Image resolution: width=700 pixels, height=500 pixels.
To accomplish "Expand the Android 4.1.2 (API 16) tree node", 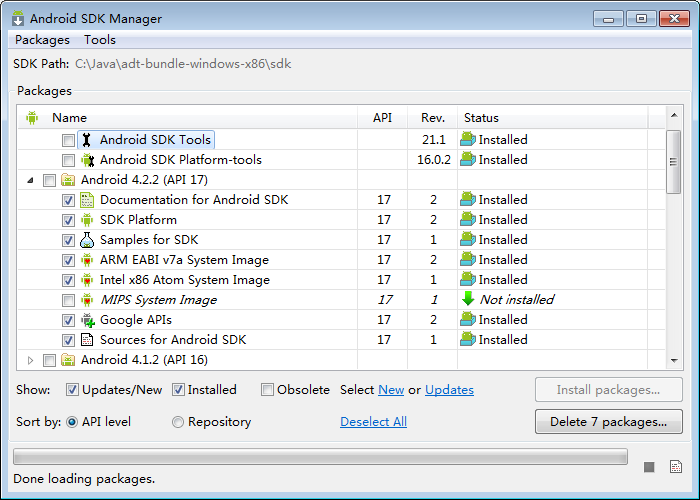I will [x=30, y=360].
